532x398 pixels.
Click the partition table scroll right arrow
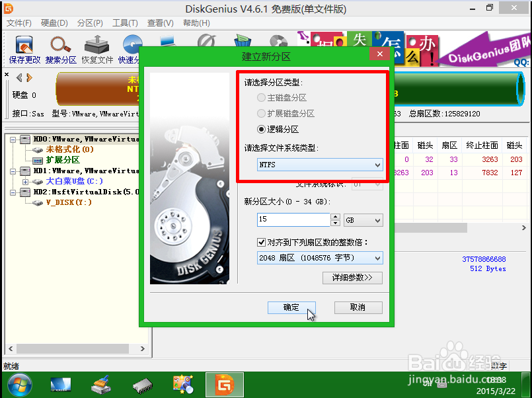[x=524, y=228]
